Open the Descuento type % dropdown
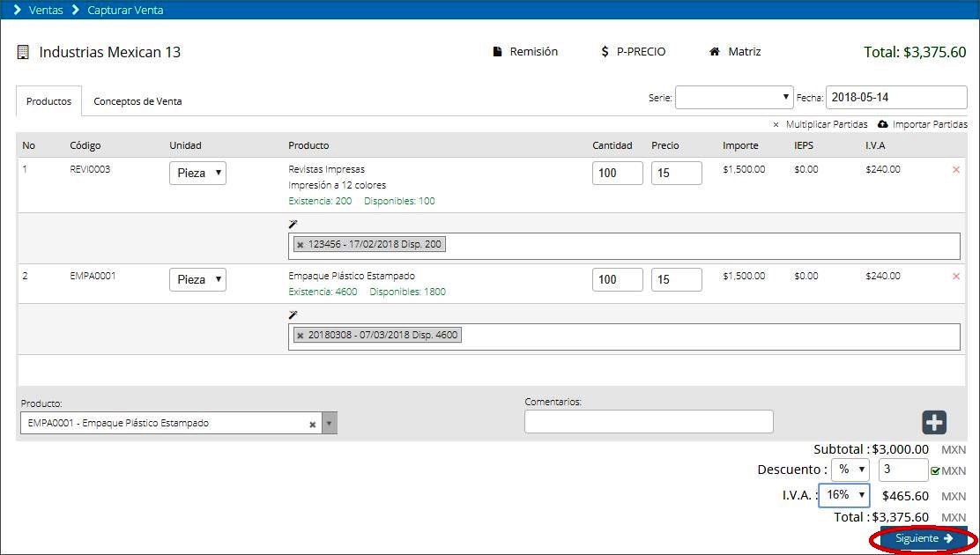980x555 pixels. [850, 470]
